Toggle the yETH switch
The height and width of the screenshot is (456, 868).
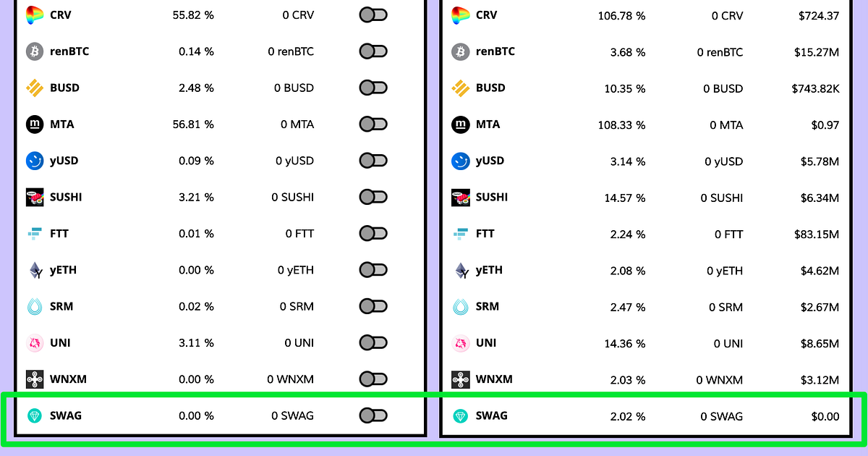tap(373, 270)
